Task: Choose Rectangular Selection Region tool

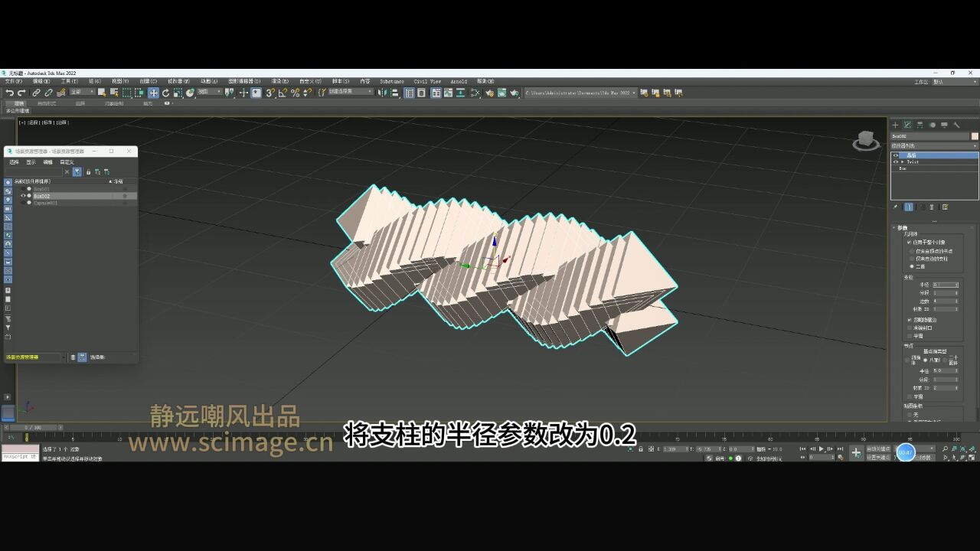Action: tap(126, 93)
